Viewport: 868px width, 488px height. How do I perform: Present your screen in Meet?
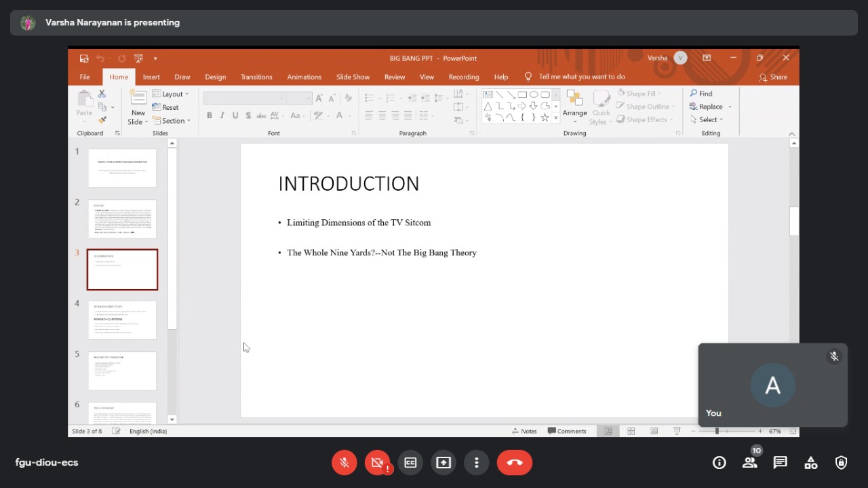pos(443,463)
